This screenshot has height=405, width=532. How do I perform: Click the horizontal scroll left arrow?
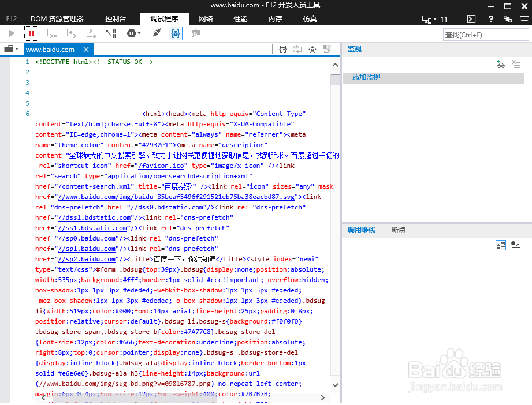43,398
